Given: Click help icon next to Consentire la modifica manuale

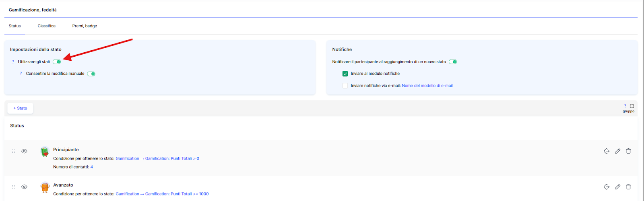Looking at the screenshot, I should 21,74.
